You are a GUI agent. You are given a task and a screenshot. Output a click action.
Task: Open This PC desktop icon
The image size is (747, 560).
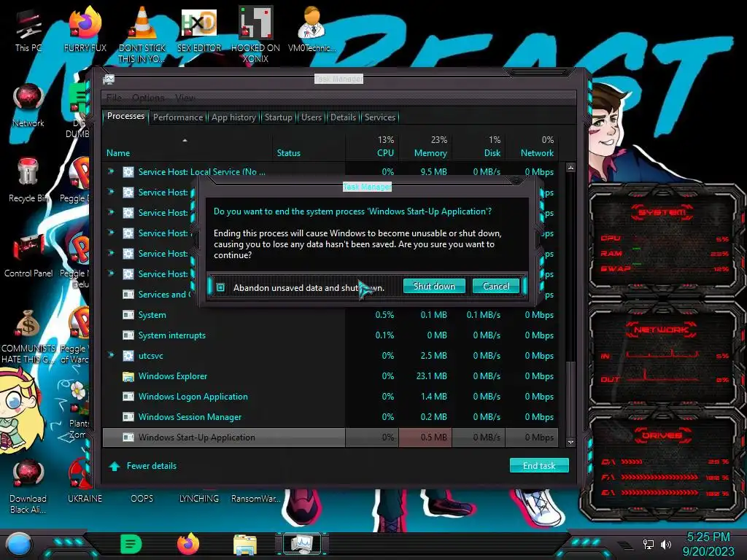(28, 28)
